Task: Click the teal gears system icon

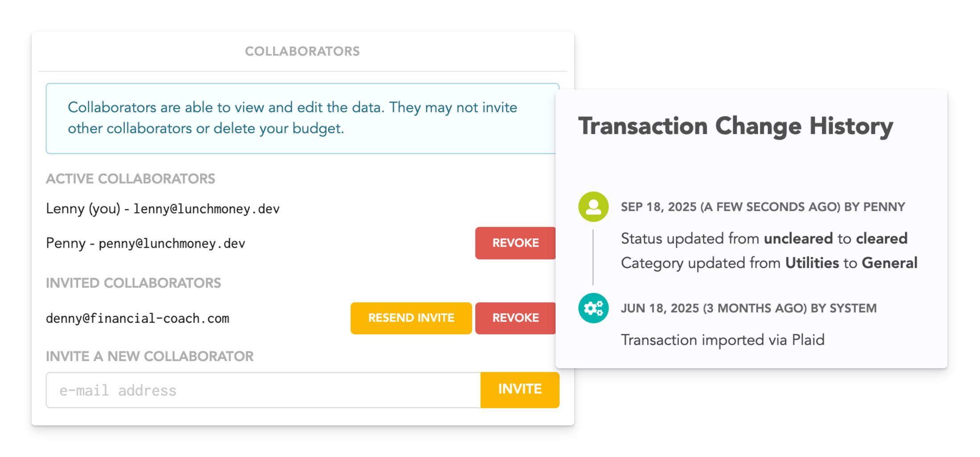Action: [x=593, y=308]
